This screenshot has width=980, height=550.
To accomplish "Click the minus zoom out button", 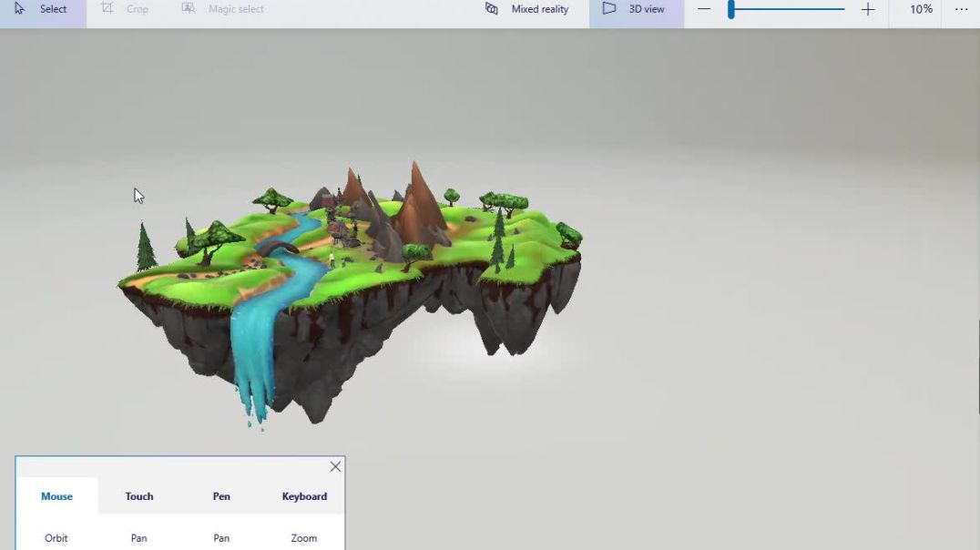I will coord(704,9).
